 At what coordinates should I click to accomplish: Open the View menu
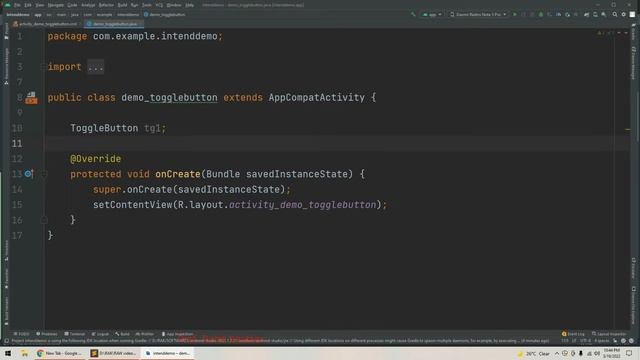click(40, 5)
